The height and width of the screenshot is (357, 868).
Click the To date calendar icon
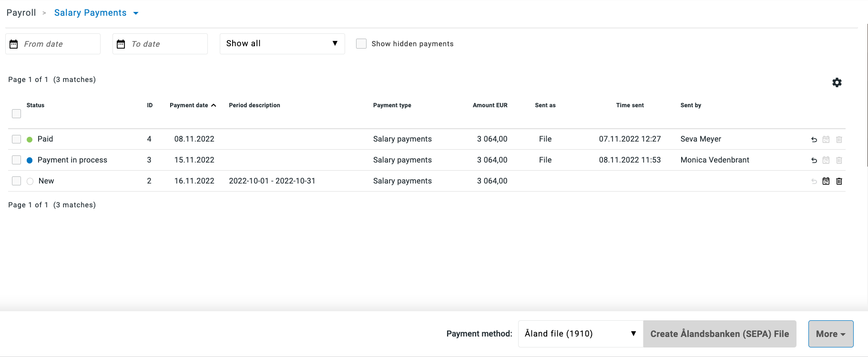121,44
